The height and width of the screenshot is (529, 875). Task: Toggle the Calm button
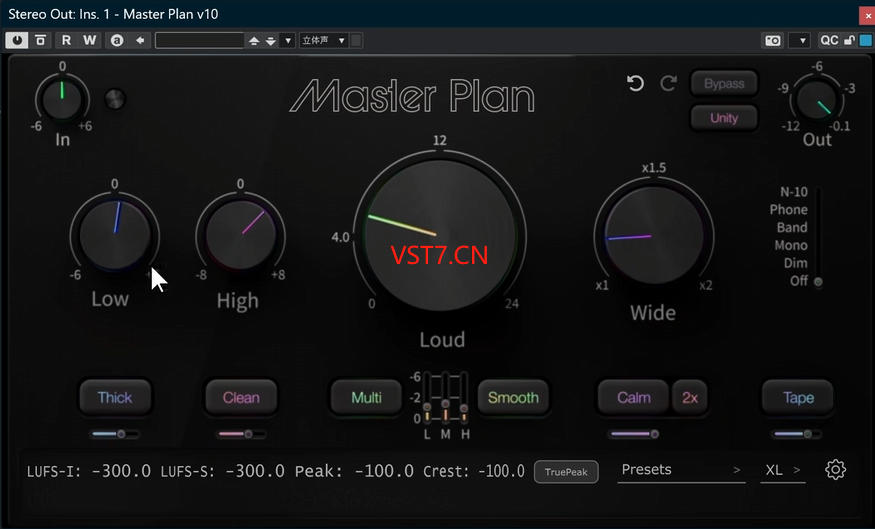[633, 397]
